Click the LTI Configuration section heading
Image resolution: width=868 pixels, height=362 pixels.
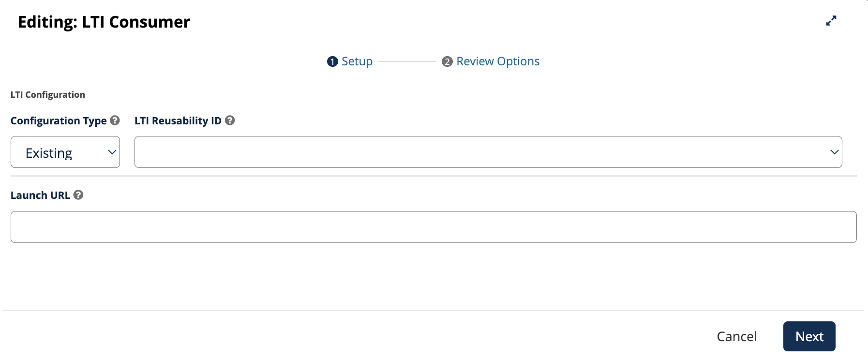pos(48,95)
